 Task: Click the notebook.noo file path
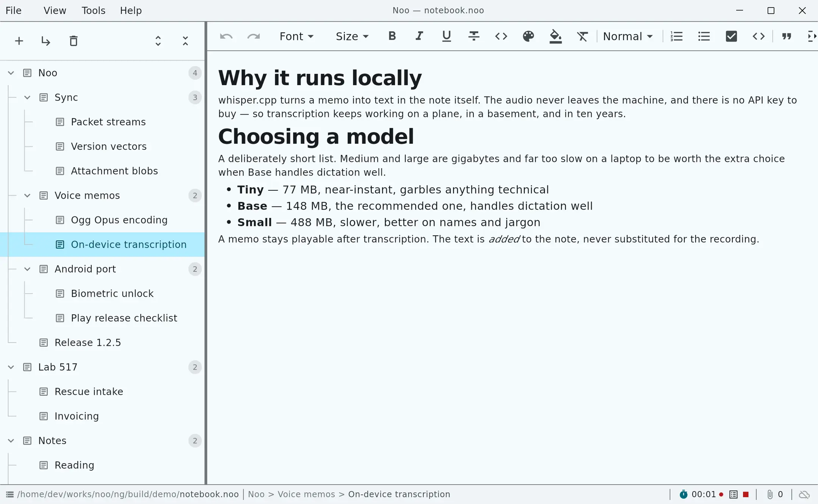128,495
